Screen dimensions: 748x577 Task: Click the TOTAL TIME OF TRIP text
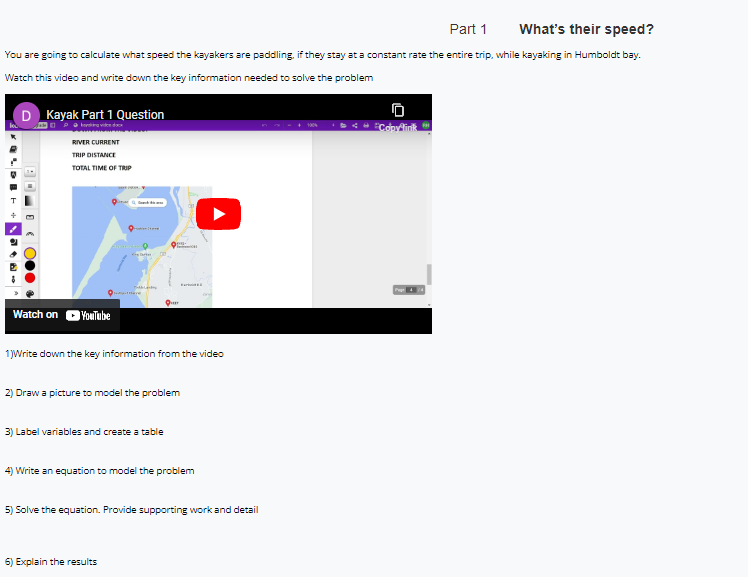tap(102, 168)
